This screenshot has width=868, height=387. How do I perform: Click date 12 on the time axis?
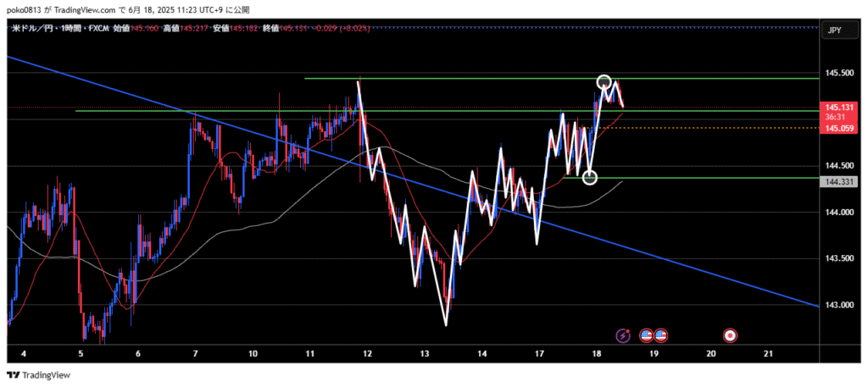[x=366, y=353]
